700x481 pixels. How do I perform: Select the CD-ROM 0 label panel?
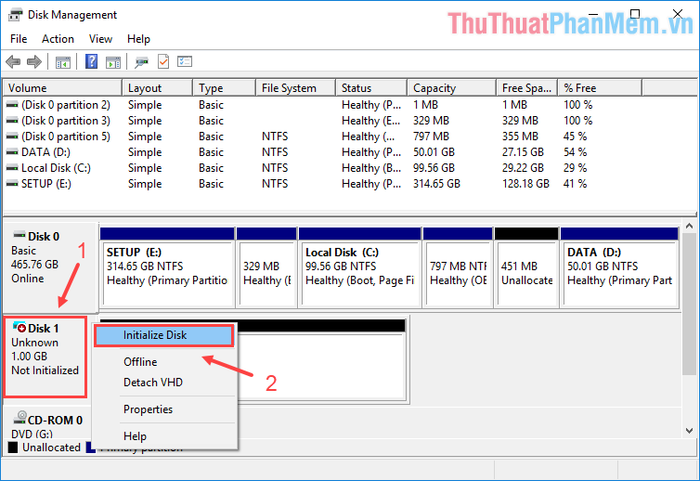coord(48,424)
